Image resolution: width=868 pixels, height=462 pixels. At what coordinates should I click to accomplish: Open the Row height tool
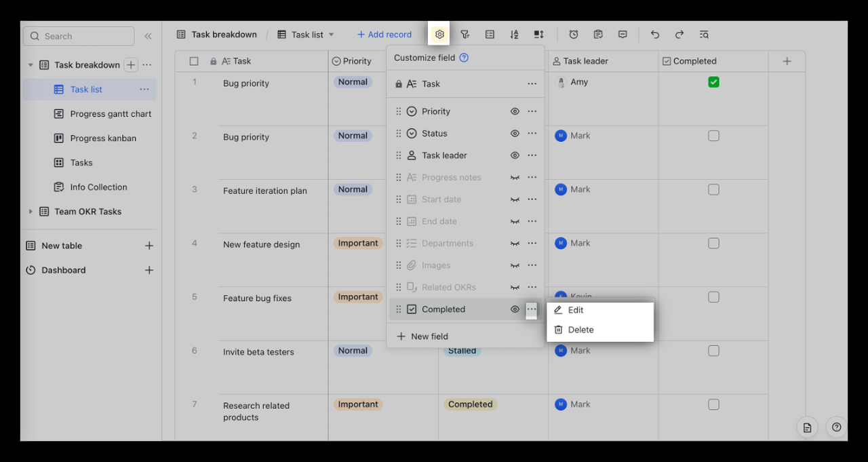click(538, 35)
